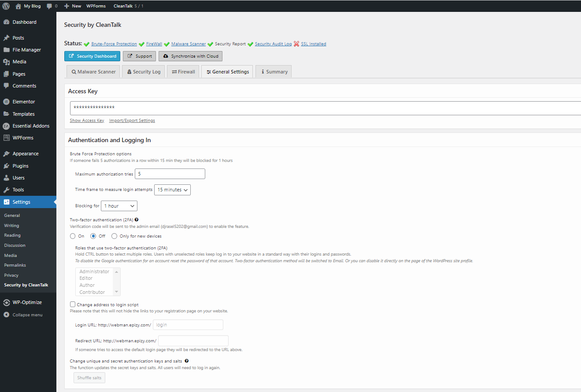The width and height of the screenshot is (581, 392).
Task: Open Privacy settings submenu
Action: coord(11,275)
